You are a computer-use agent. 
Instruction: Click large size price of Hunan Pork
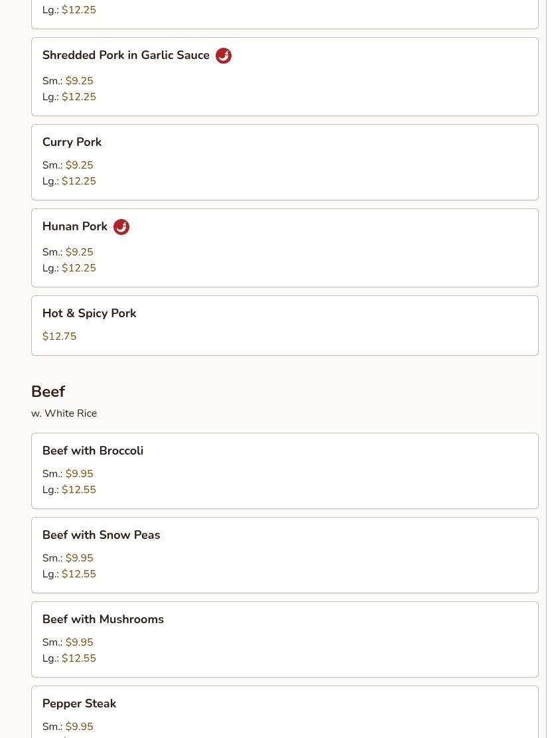79,268
